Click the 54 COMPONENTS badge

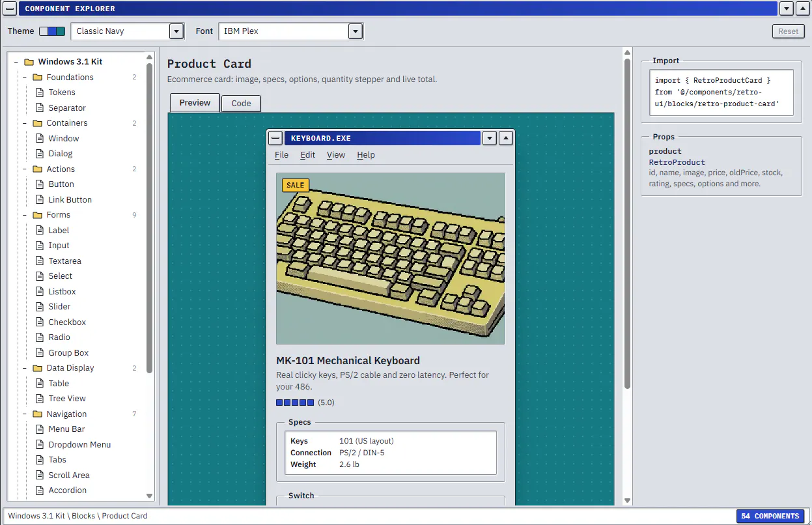(x=770, y=516)
